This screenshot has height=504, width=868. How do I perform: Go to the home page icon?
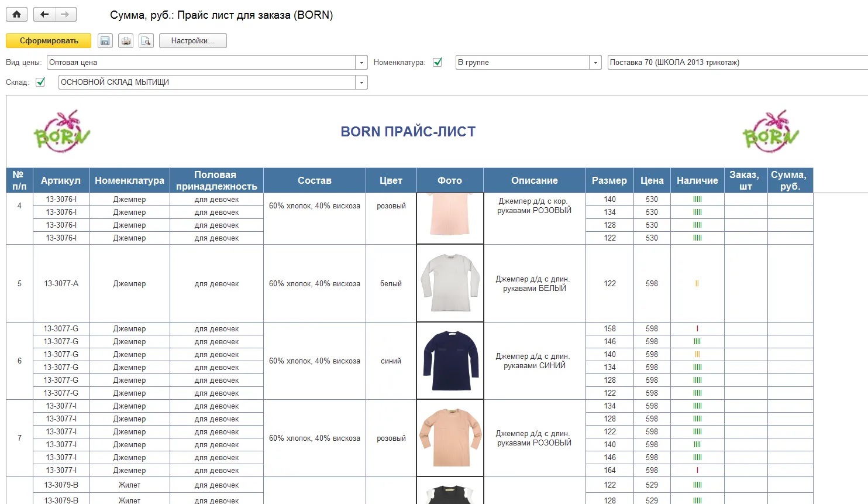(x=16, y=15)
